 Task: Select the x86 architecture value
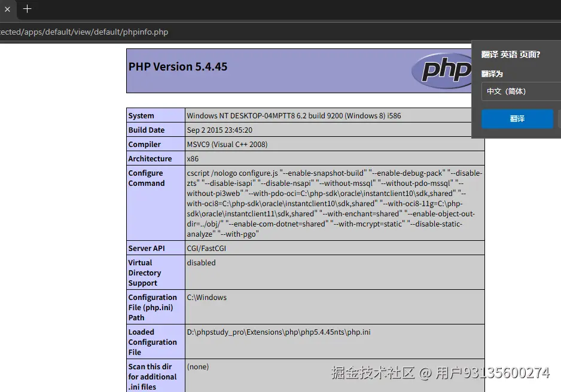(x=193, y=159)
